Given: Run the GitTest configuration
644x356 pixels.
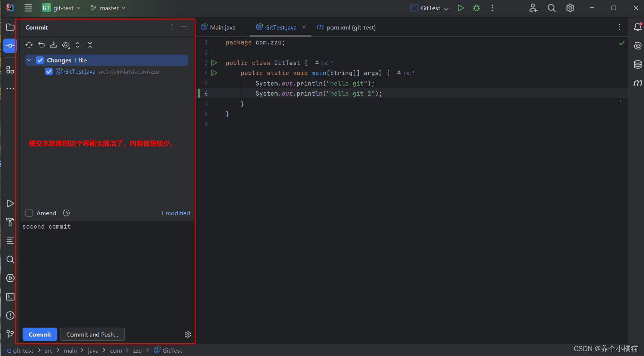Looking at the screenshot, I should click(x=461, y=8).
